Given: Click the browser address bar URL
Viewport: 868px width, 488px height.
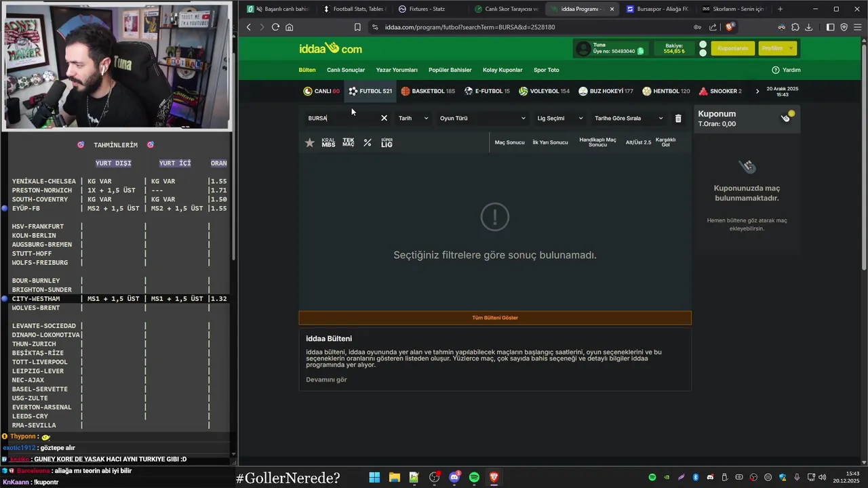Looking at the screenshot, I should tap(470, 27).
